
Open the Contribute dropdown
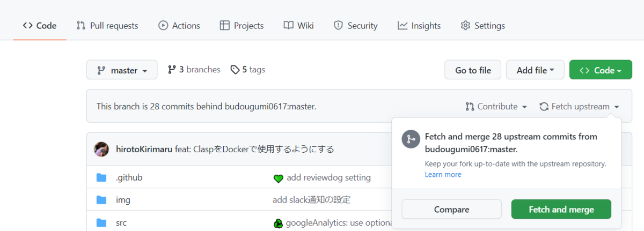point(496,107)
